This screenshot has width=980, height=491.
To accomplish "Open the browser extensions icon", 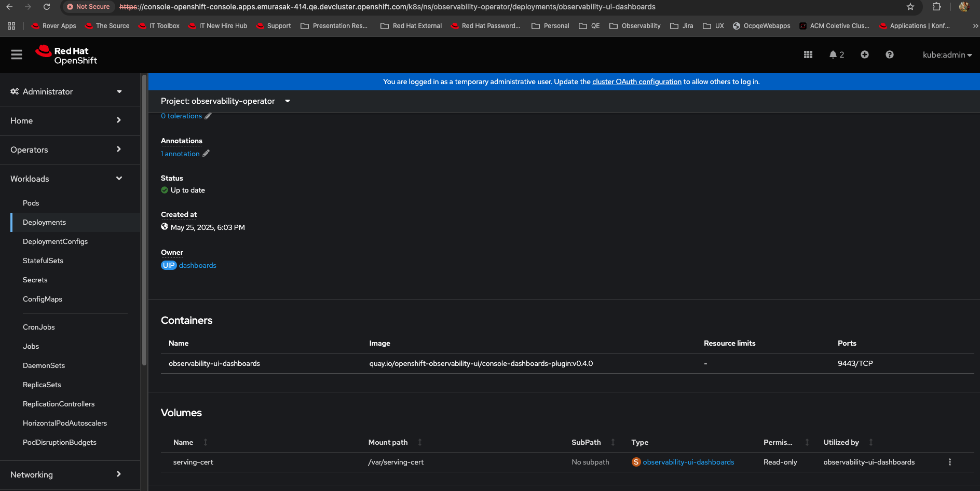I will 937,7.
